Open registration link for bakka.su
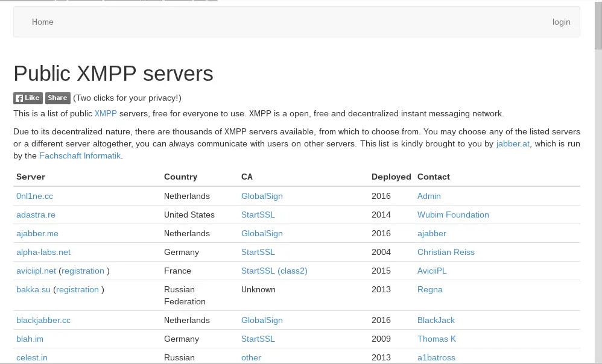 point(78,290)
